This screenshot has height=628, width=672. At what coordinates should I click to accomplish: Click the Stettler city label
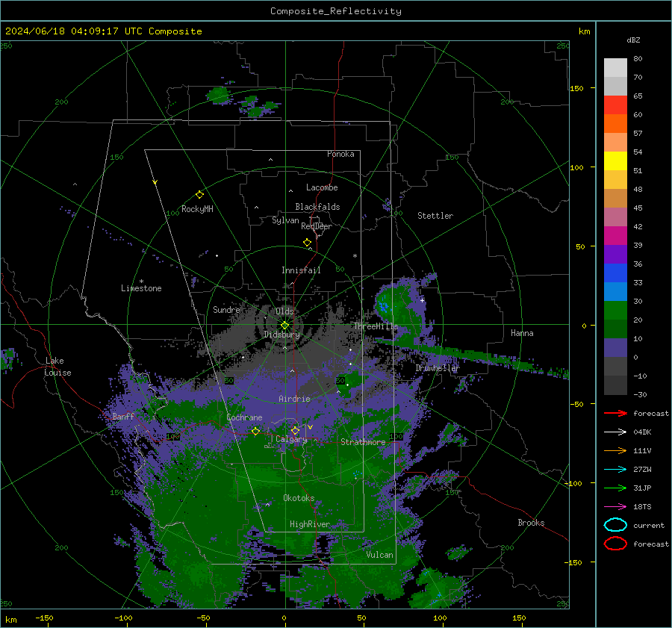pos(435,216)
